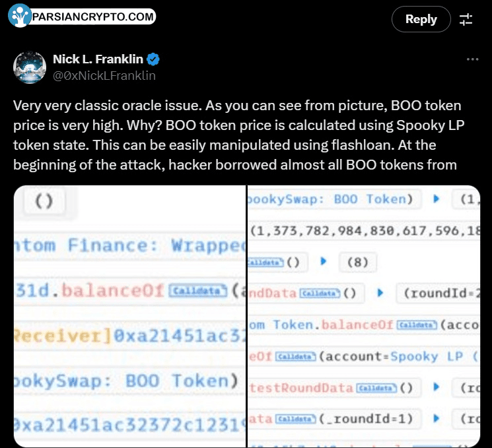Expand the arrow before roundId result
Image resolution: width=492 pixels, height=448 pixels.
tap(380, 293)
